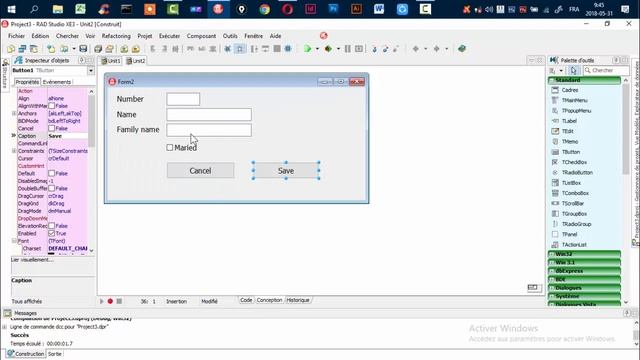Open the Refactoring menu
This screenshot has width=640, height=360.
pos(116,36)
